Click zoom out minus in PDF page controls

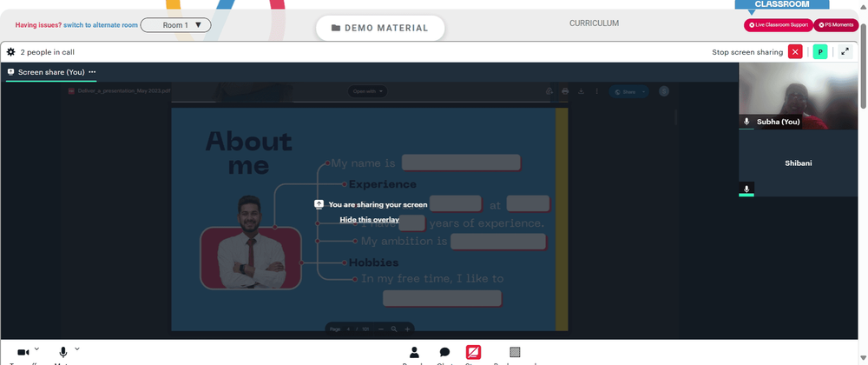pos(381,329)
